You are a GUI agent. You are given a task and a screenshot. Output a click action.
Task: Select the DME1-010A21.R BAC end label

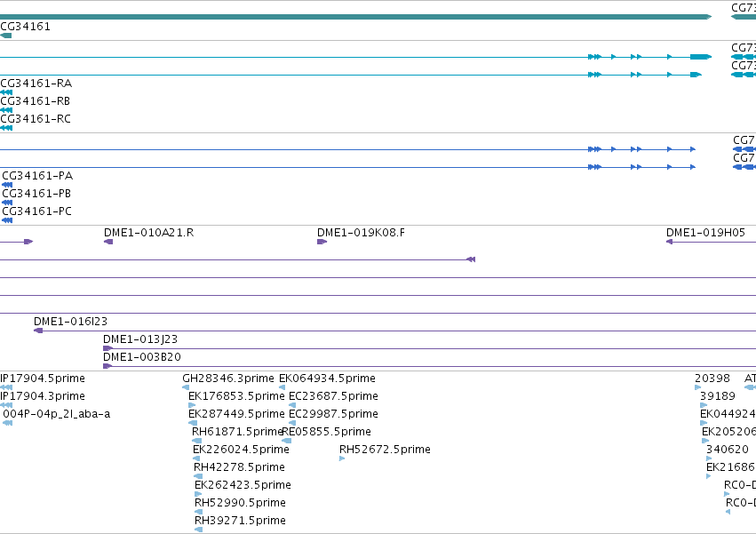149,233
